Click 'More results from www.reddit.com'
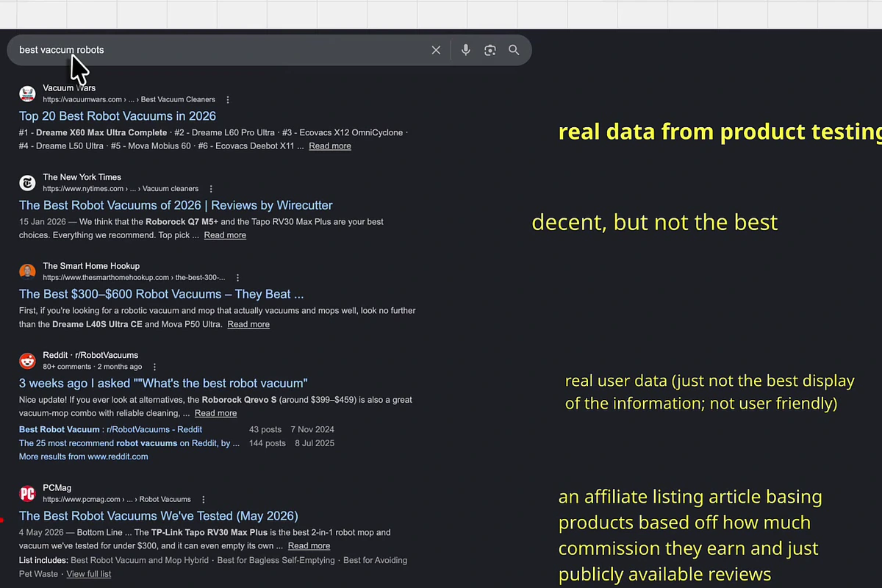 [x=84, y=456]
